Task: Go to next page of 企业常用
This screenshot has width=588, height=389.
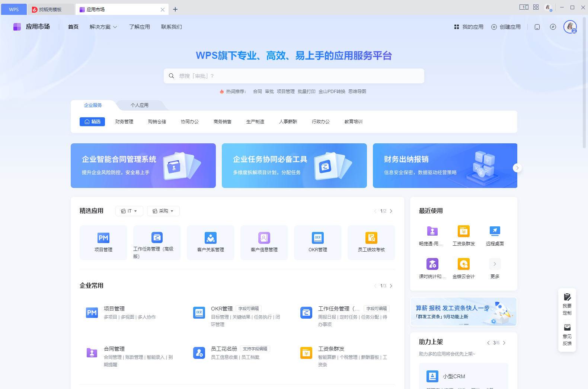Action: [x=391, y=286]
